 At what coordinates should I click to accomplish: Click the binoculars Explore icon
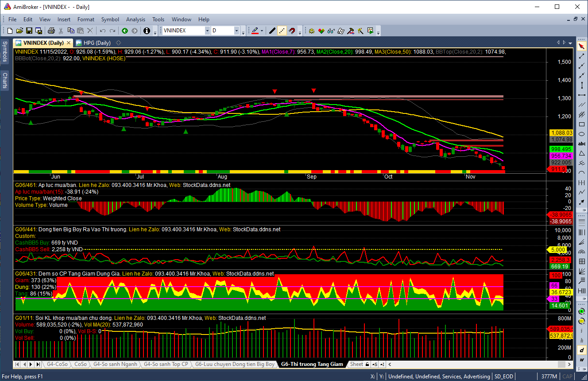pos(331,31)
